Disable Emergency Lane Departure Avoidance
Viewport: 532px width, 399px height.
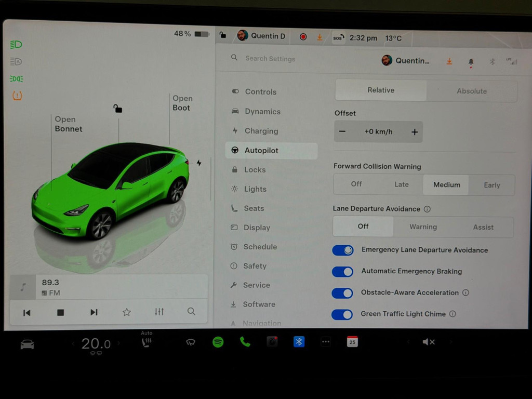(342, 250)
